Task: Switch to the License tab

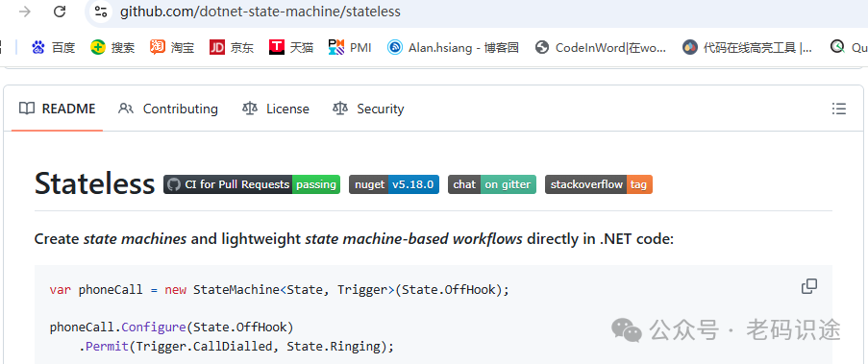Action: [x=276, y=109]
